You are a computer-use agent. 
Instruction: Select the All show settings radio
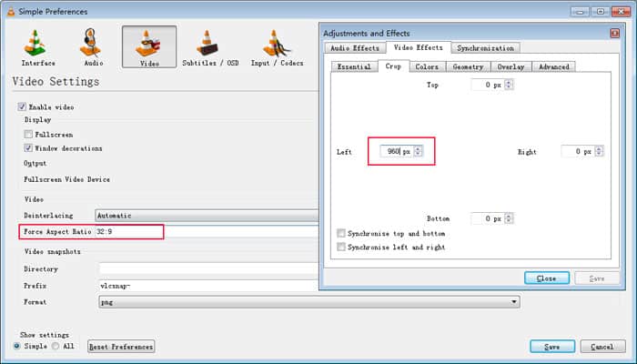56,346
